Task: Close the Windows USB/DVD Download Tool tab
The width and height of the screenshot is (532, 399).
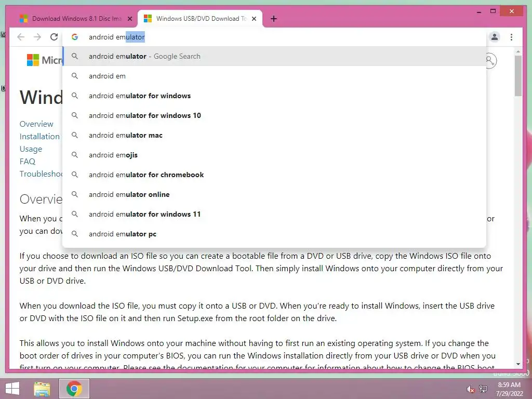Action: (x=254, y=19)
